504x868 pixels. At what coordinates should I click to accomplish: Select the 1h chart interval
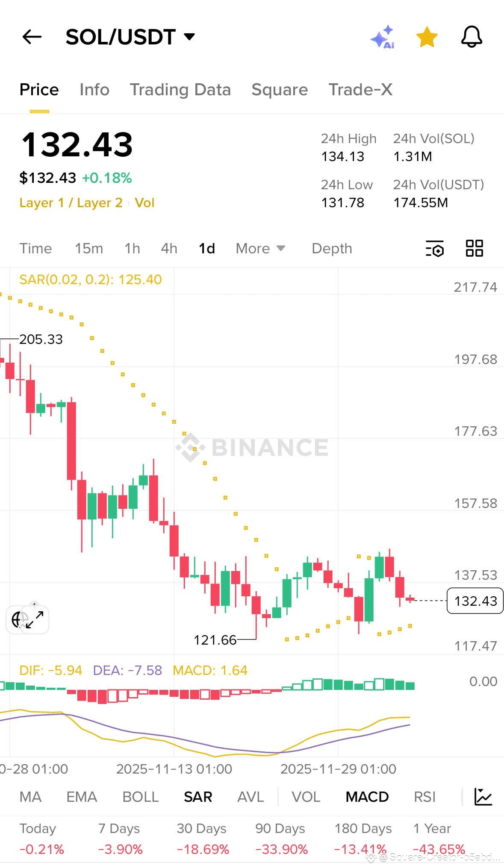coord(132,249)
